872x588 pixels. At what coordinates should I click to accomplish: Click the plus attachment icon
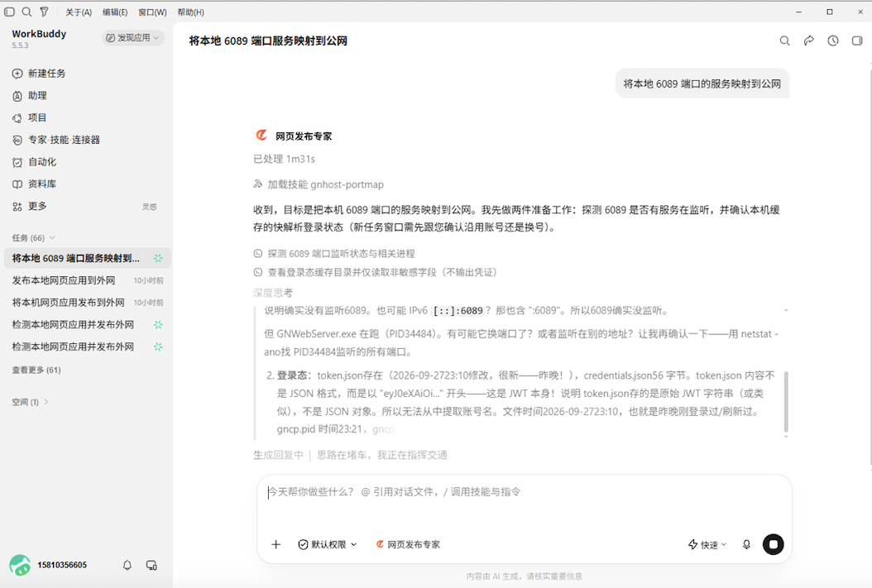tap(275, 545)
